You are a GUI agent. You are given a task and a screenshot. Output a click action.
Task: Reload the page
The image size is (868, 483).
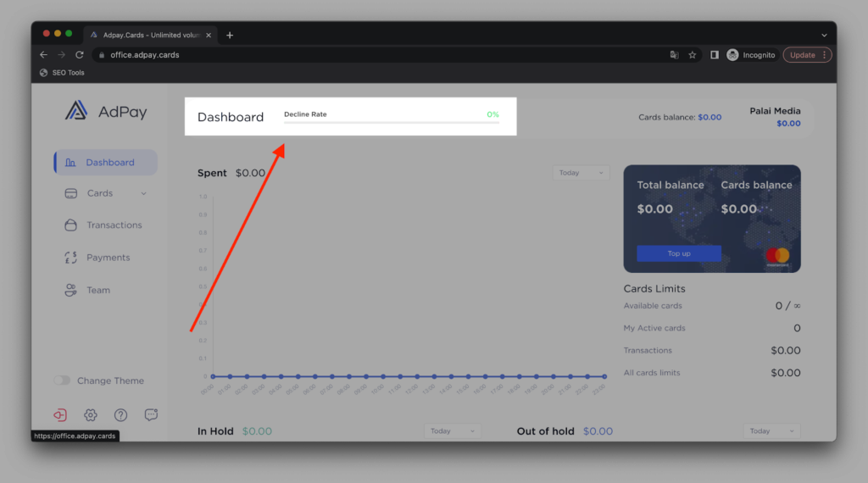point(80,55)
